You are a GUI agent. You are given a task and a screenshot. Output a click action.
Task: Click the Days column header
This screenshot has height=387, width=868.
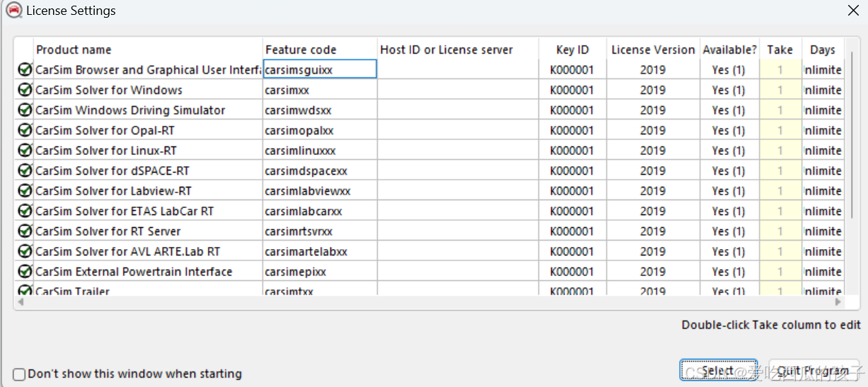point(823,50)
